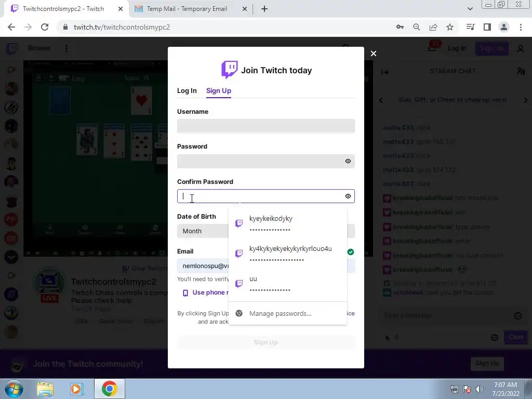Click Sign Up in bottom purple banner

(x=487, y=363)
